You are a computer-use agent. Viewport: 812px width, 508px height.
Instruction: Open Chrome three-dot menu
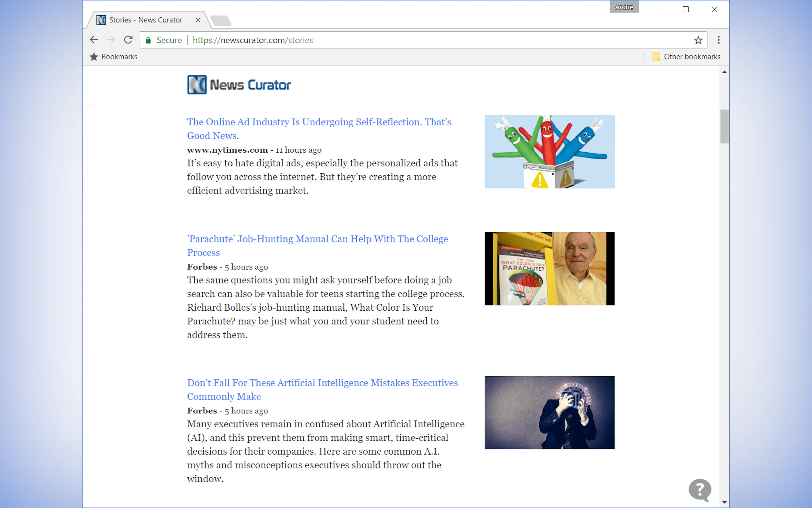718,40
